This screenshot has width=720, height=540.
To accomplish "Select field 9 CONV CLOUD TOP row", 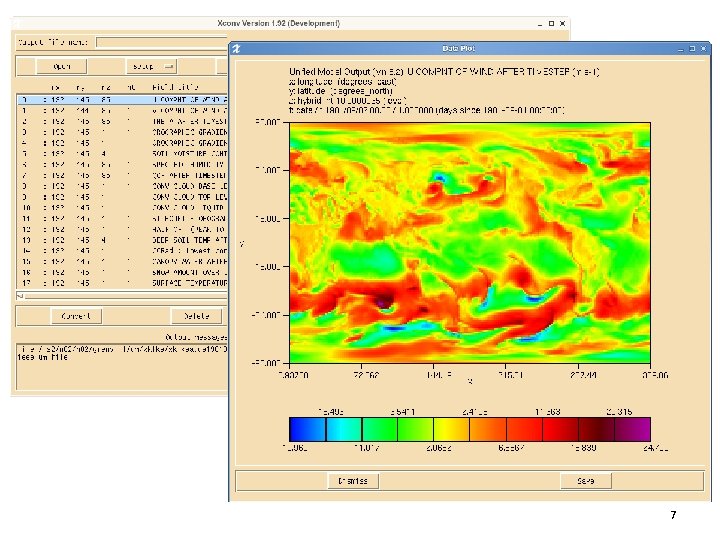I will coord(123,197).
